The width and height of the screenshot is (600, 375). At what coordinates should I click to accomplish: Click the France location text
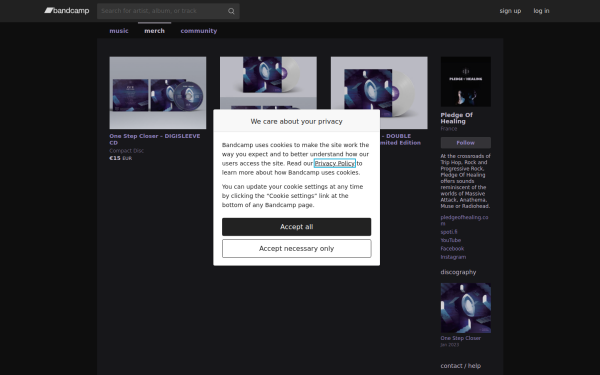448,129
